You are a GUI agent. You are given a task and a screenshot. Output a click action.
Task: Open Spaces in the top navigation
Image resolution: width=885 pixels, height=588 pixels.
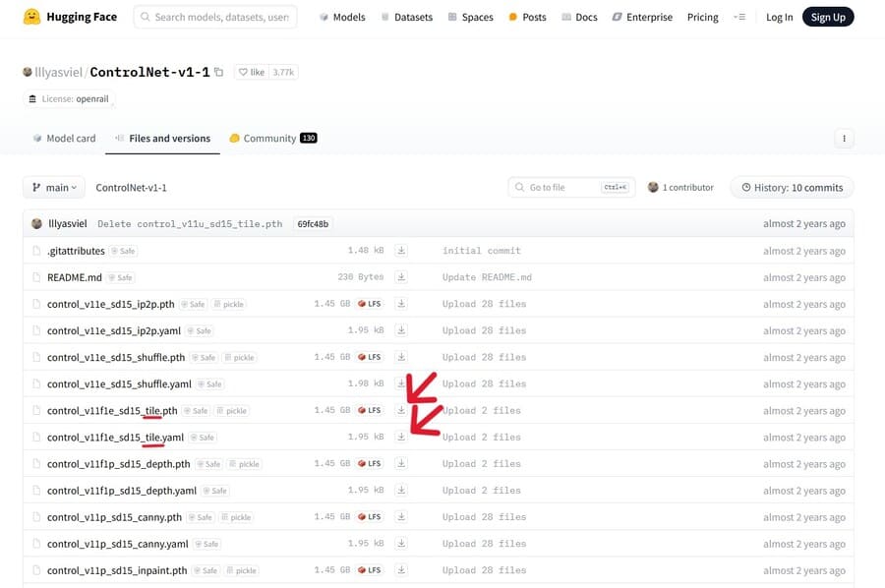pyautogui.click(x=471, y=17)
